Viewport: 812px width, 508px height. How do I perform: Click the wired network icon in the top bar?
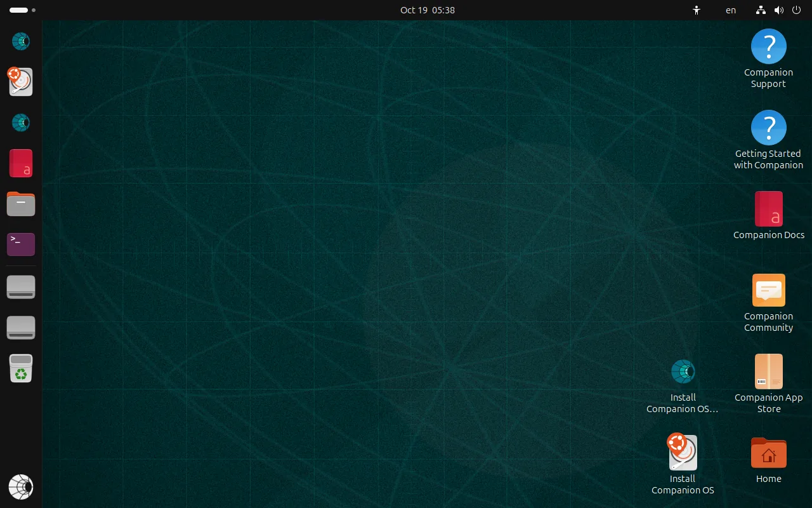pyautogui.click(x=761, y=10)
